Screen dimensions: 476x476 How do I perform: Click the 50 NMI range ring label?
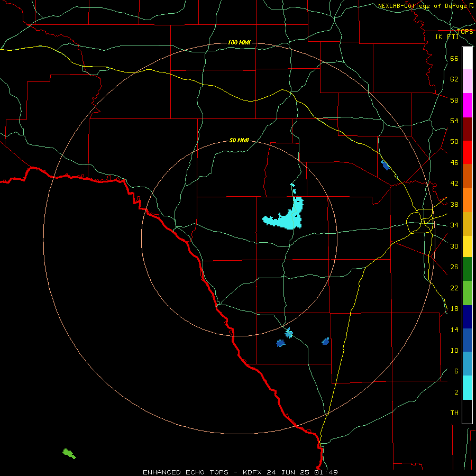pos(239,140)
